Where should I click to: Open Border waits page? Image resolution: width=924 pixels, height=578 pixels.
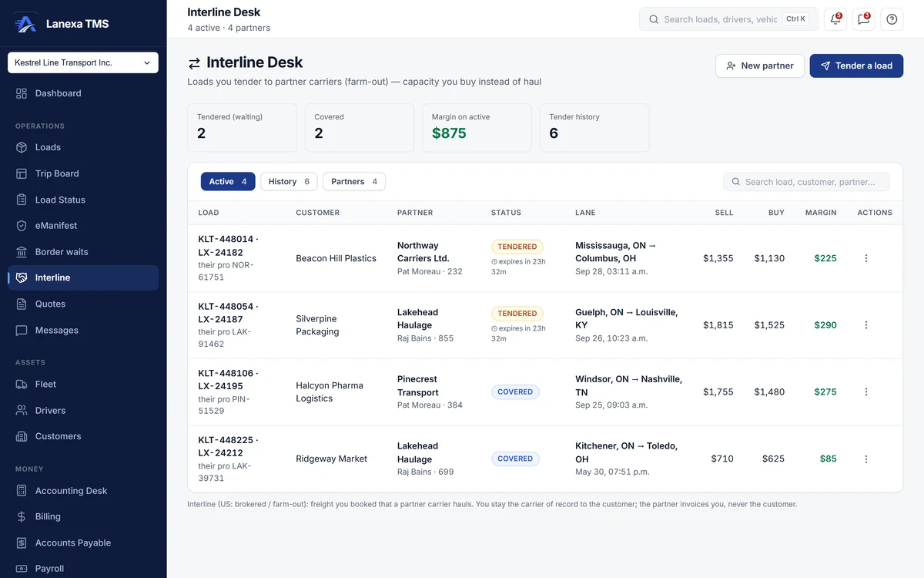click(x=83, y=252)
